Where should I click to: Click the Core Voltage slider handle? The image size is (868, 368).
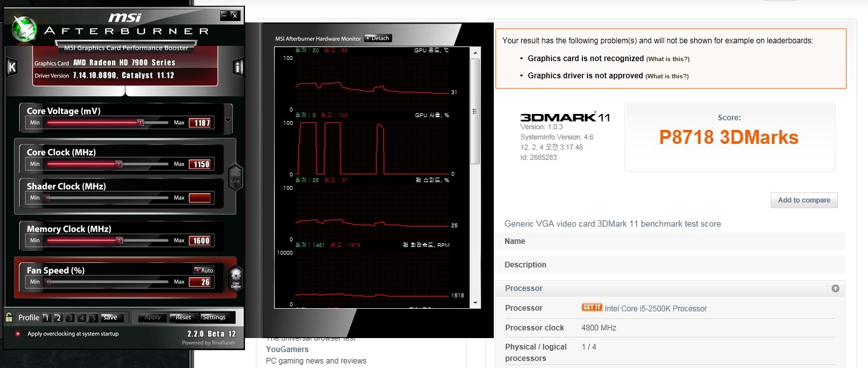[x=141, y=122]
